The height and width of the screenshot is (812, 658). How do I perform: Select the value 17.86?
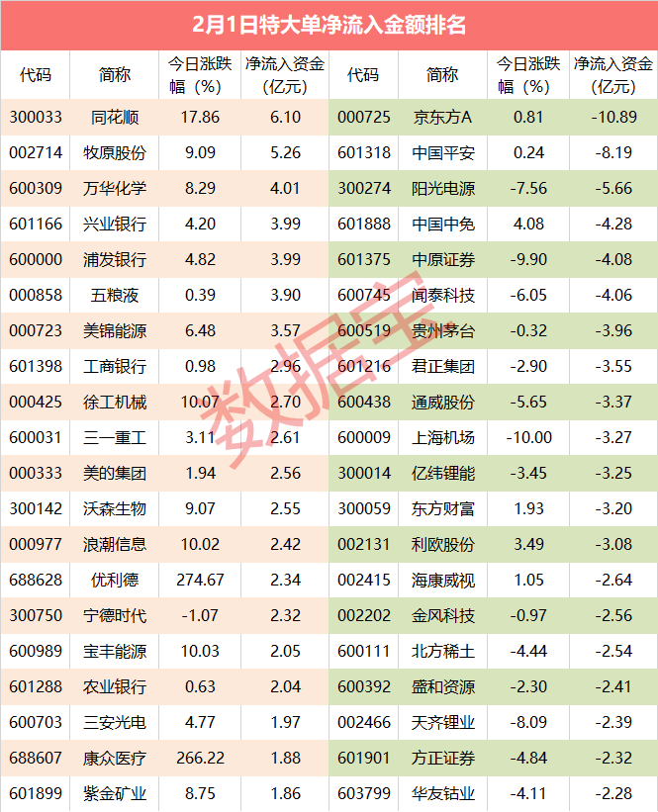pyautogui.click(x=200, y=117)
